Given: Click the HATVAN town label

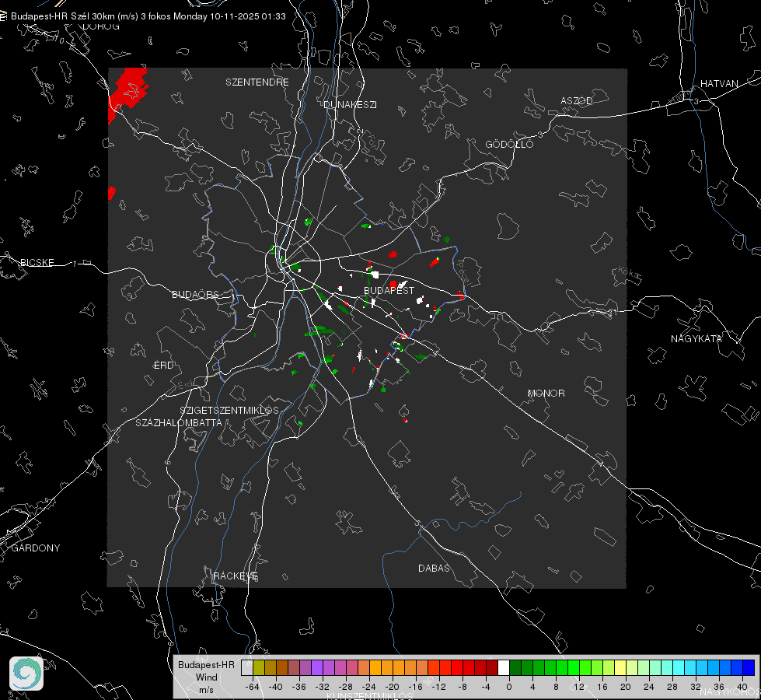Looking at the screenshot, I should point(719,83).
